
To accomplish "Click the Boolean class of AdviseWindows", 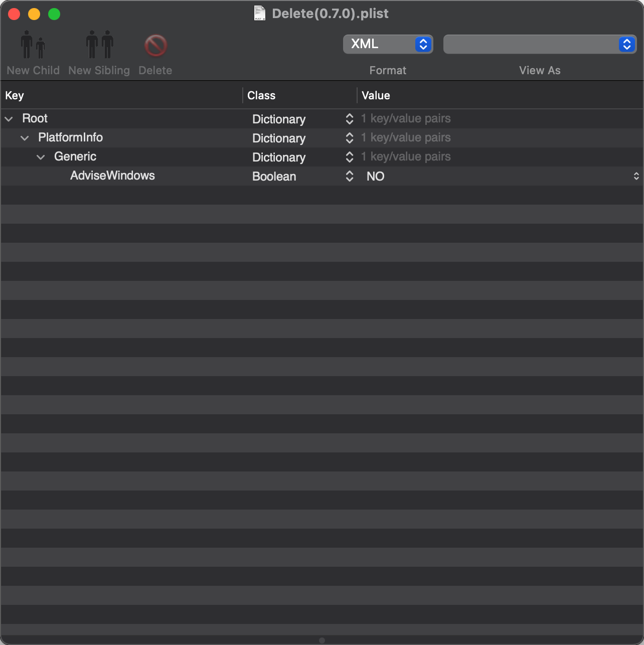I will click(x=274, y=177).
